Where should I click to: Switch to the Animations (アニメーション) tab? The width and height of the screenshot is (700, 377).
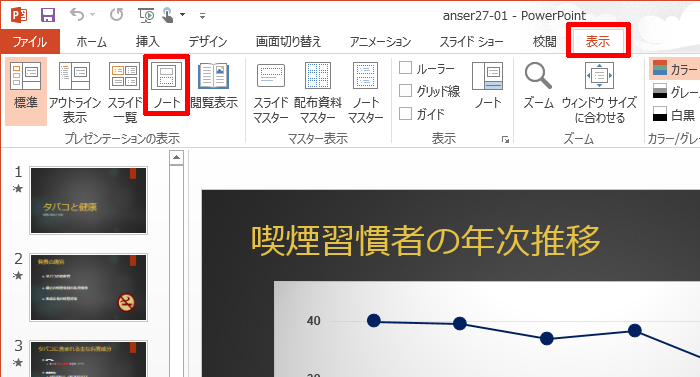[x=380, y=42]
